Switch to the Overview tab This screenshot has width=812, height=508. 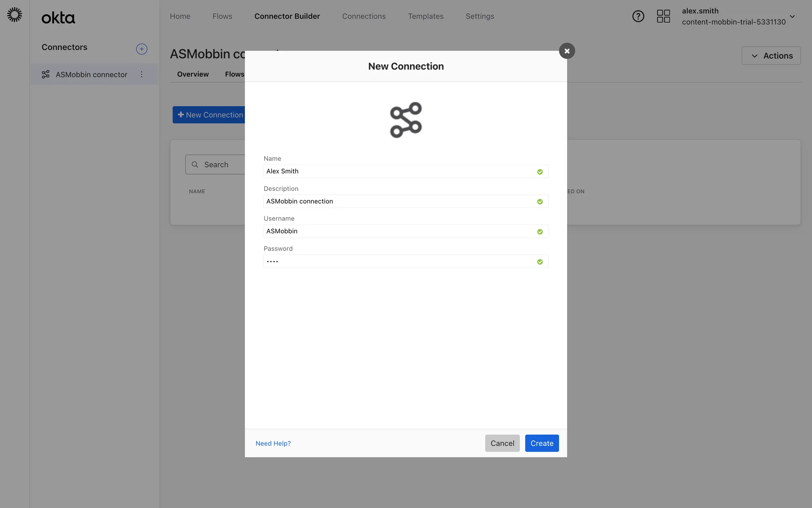(193, 75)
